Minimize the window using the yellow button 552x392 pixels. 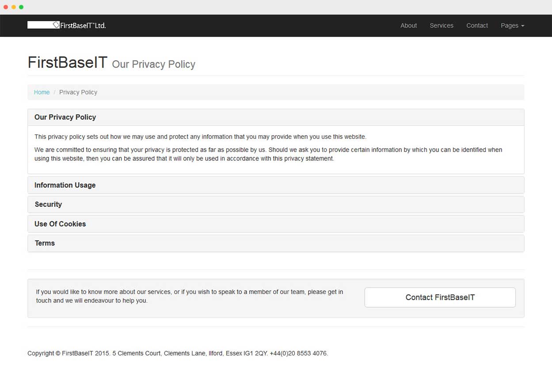(x=14, y=7)
